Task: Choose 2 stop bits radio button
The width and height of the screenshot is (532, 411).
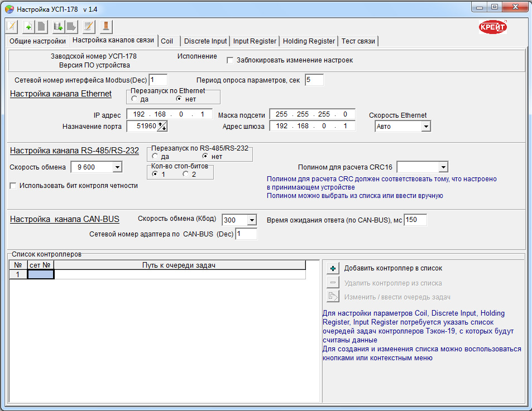Action: tap(186, 175)
